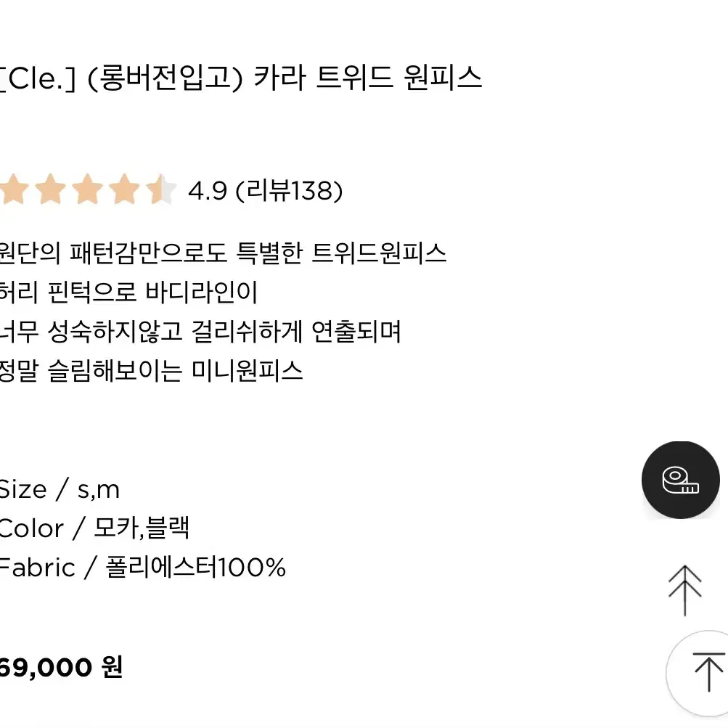Click the Fabric 폴리에스터100% line
Screen dimensions: 728x728
(142, 568)
